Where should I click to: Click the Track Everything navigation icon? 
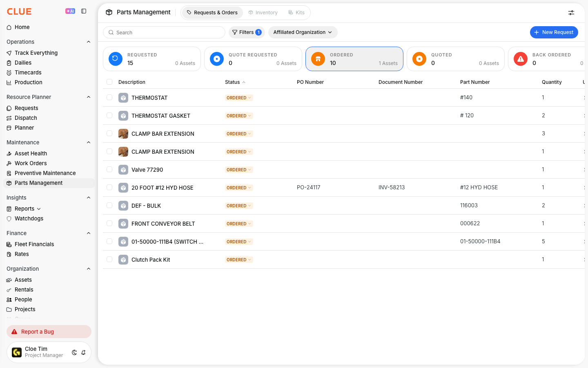point(9,53)
